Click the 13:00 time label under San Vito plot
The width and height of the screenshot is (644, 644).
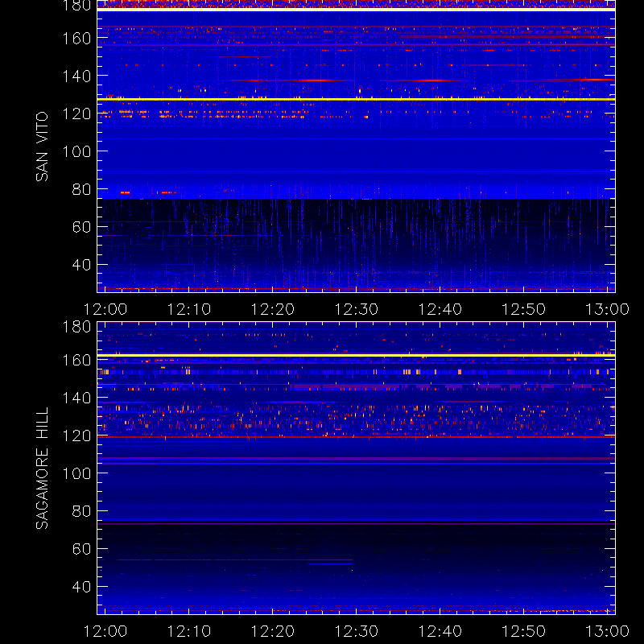(608, 309)
